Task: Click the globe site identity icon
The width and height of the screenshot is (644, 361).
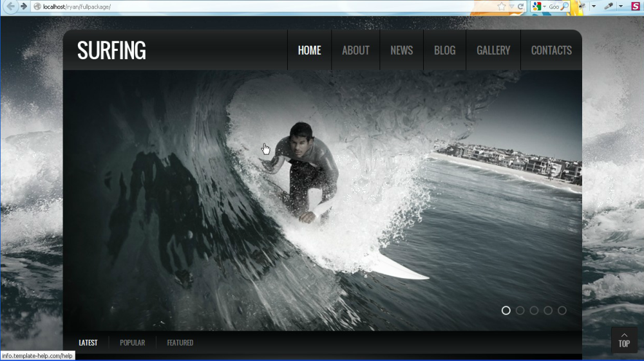Action: pos(37,6)
